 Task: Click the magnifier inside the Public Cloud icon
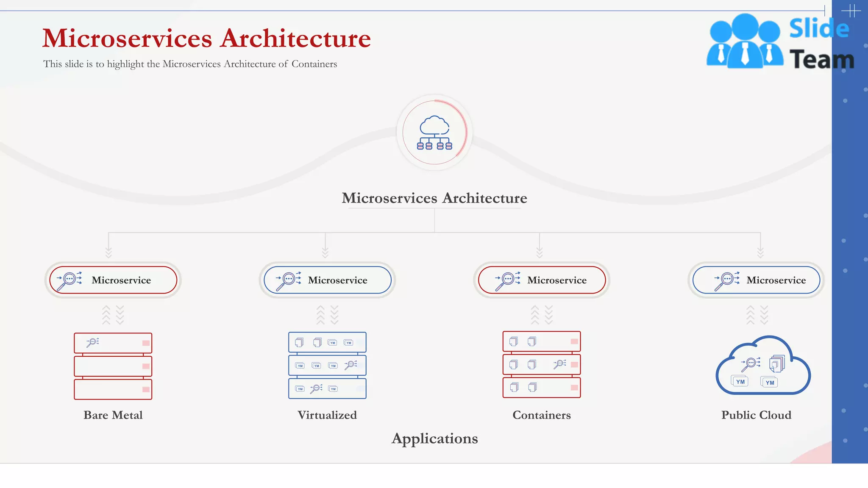click(x=751, y=364)
